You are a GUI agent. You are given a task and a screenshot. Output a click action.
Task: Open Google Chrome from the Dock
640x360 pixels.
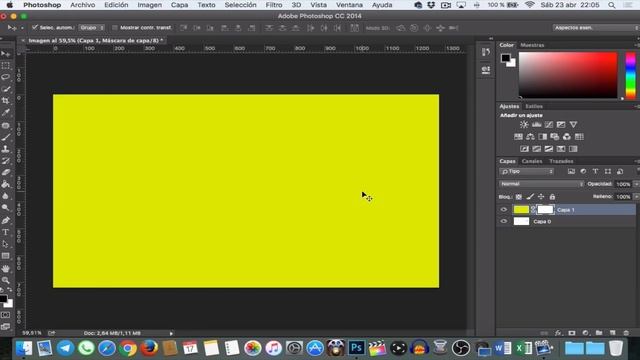[128, 348]
